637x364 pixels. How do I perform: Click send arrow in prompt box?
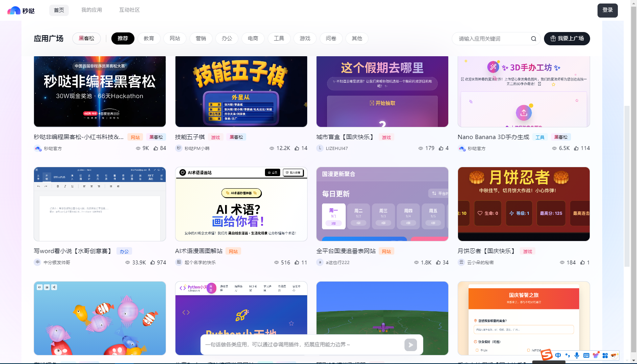(410, 345)
